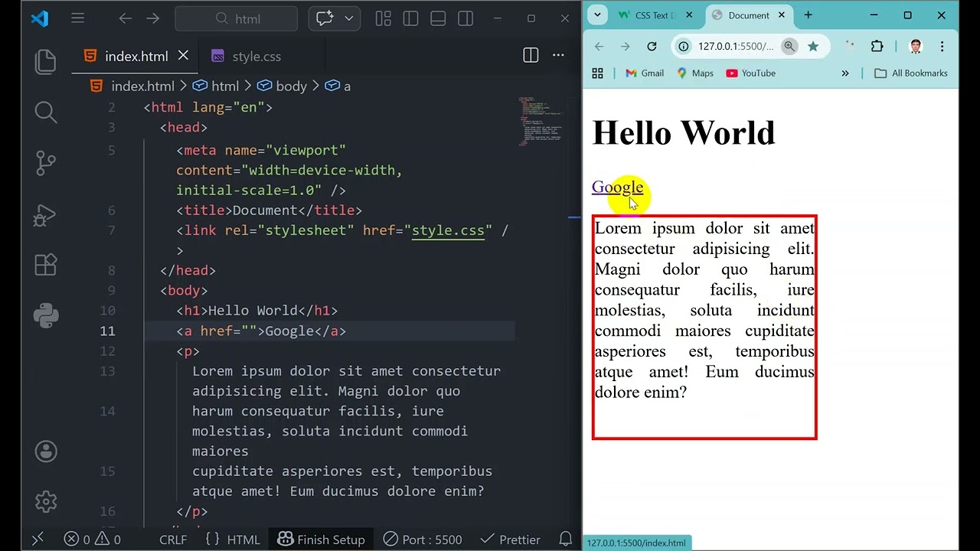
Task: Open errors and warnings status indicator
Action: [92, 540]
